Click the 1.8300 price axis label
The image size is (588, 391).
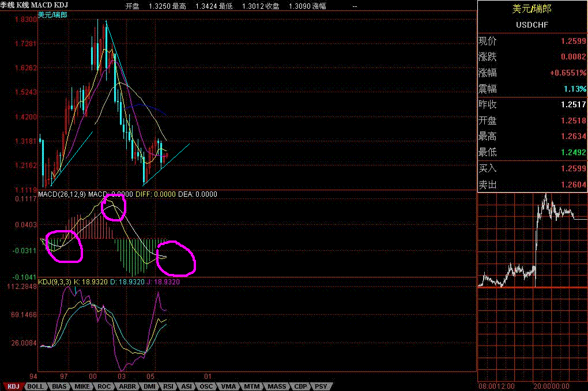[26, 20]
